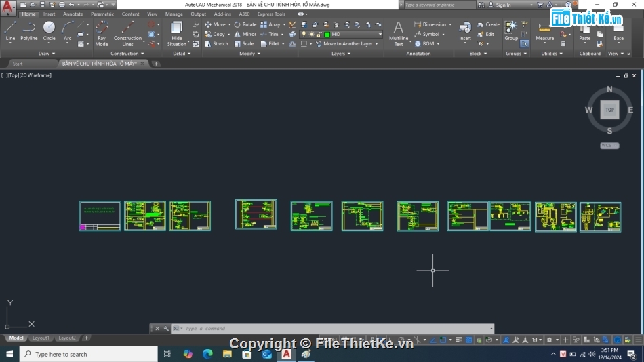This screenshot has height=362, width=644.
Task: Select the Circle tool
Action: [49, 32]
